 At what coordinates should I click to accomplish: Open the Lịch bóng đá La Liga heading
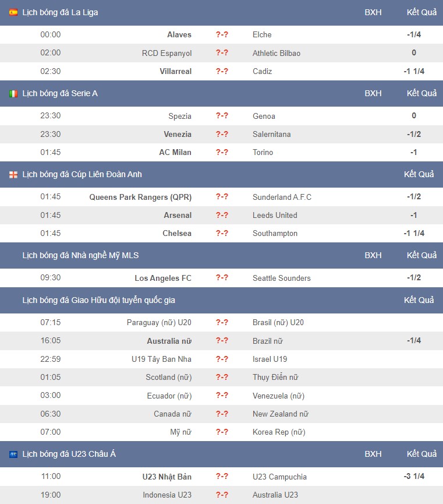pyautogui.click(x=60, y=13)
